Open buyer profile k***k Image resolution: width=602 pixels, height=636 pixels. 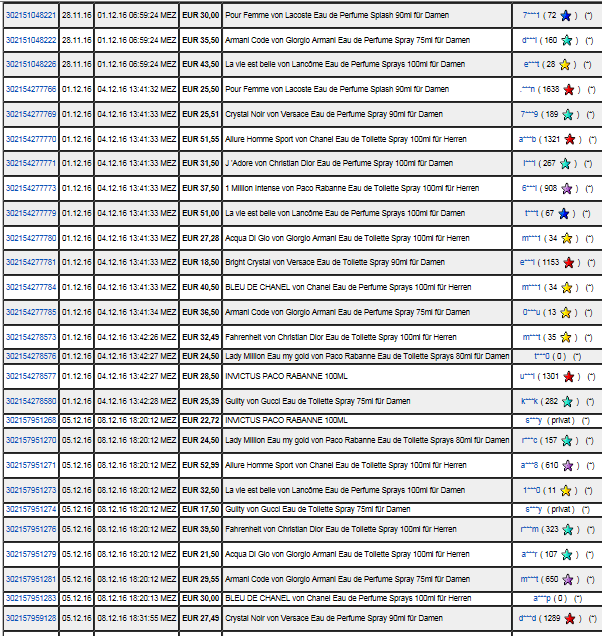(529, 402)
